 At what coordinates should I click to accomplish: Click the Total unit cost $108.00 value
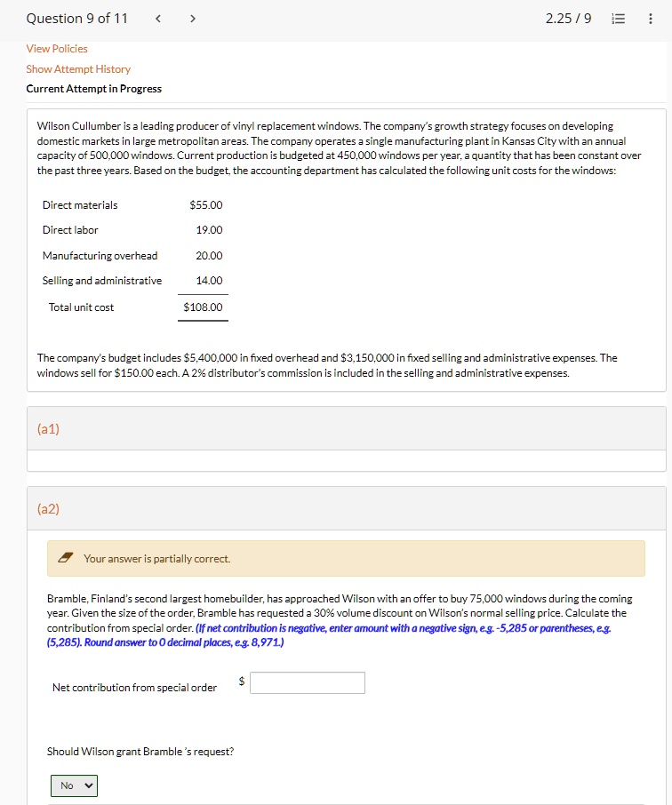(203, 307)
